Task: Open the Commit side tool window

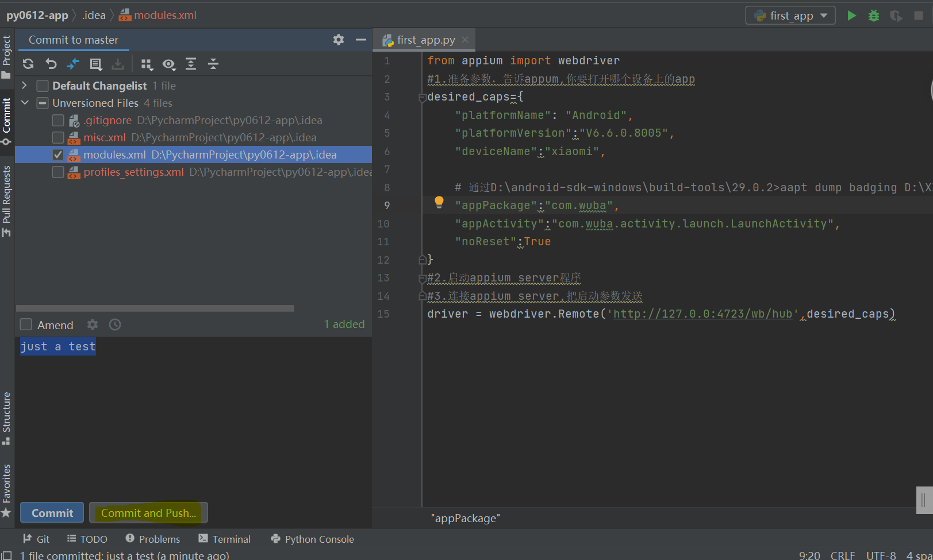Action: [6, 121]
